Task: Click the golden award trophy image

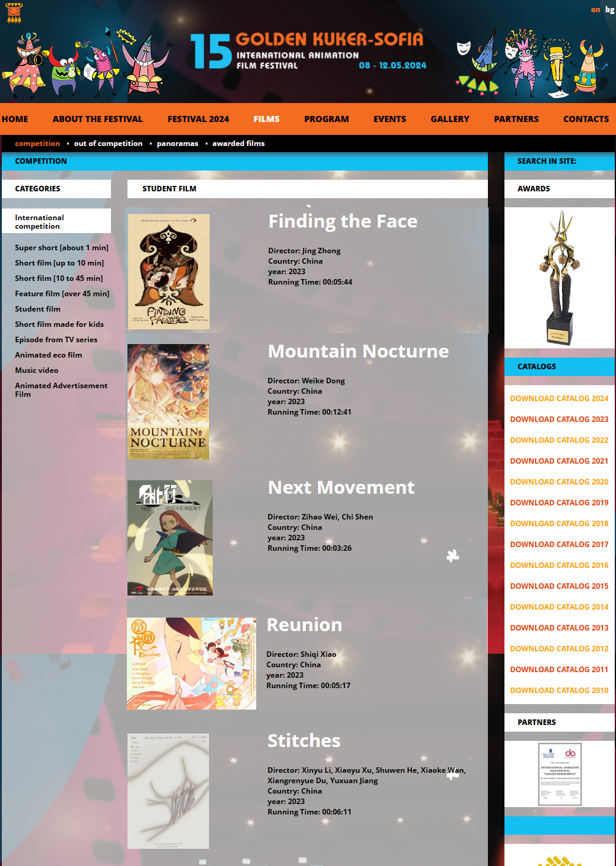Action: click(559, 277)
